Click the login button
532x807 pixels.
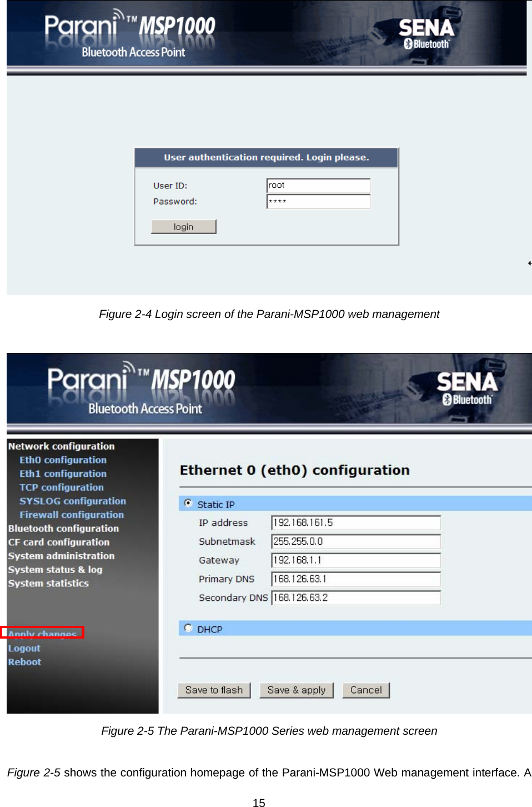[x=183, y=227]
